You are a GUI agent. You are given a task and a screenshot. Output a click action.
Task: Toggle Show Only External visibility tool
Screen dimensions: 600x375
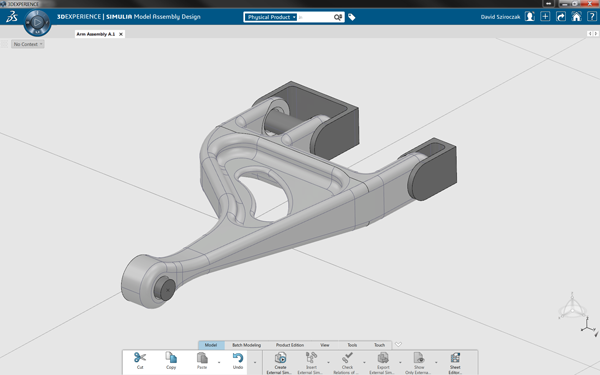(x=419, y=358)
